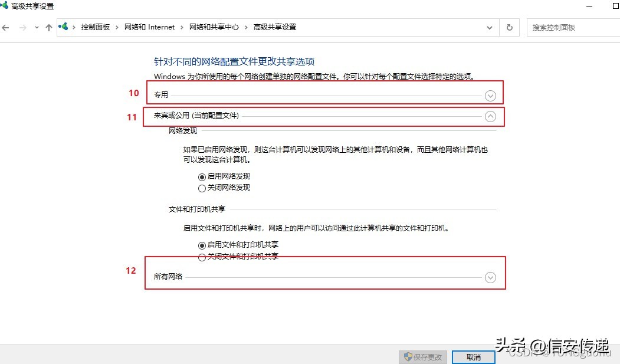The image size is (620, 364).
Task: Select 启用网络发现 radio button
Action: pyautogui.click(x=202, y=176)
